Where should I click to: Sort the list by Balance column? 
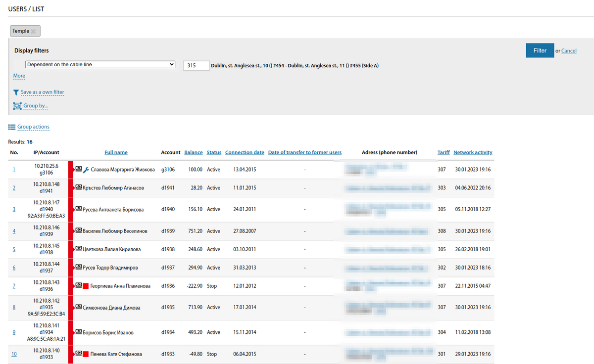coord(193,152)
